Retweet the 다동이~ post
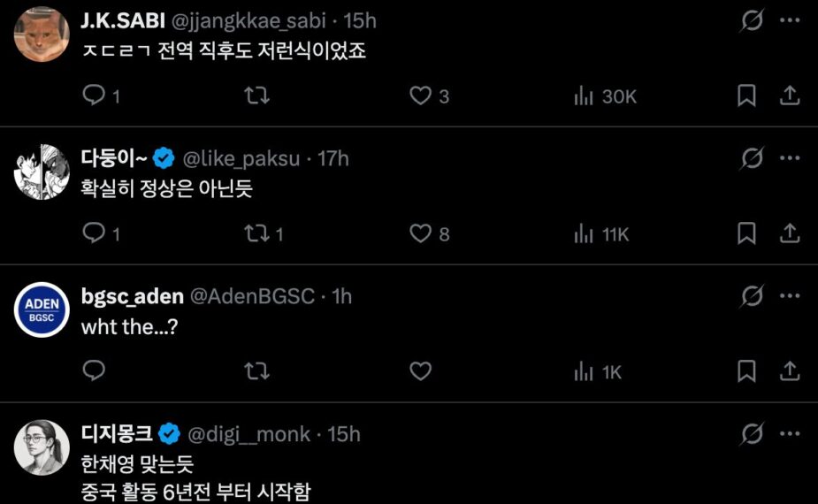This screenshot has height=504, width=818. (x=256, y=233)
